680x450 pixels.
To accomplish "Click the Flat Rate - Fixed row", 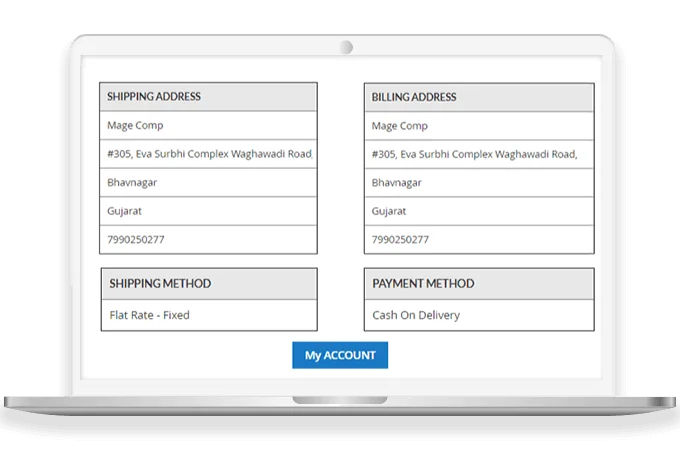I will [x=208, y=315].
